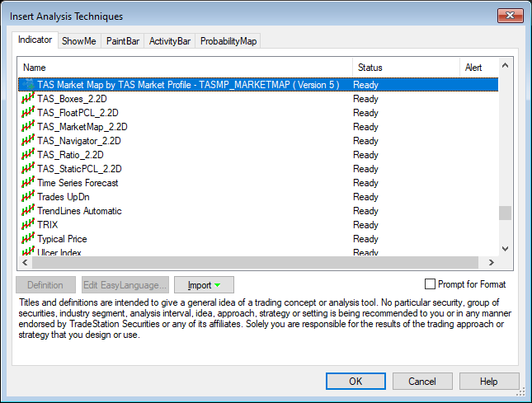Select TAS Market Map by TAS Market Profile row
The image size is (532, 403).
pos(258,84)
